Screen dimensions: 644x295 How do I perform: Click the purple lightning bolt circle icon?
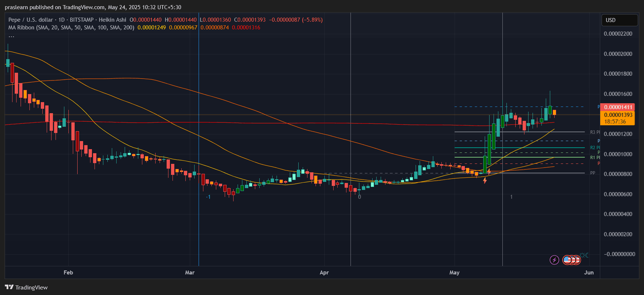[x=554, y=260]
